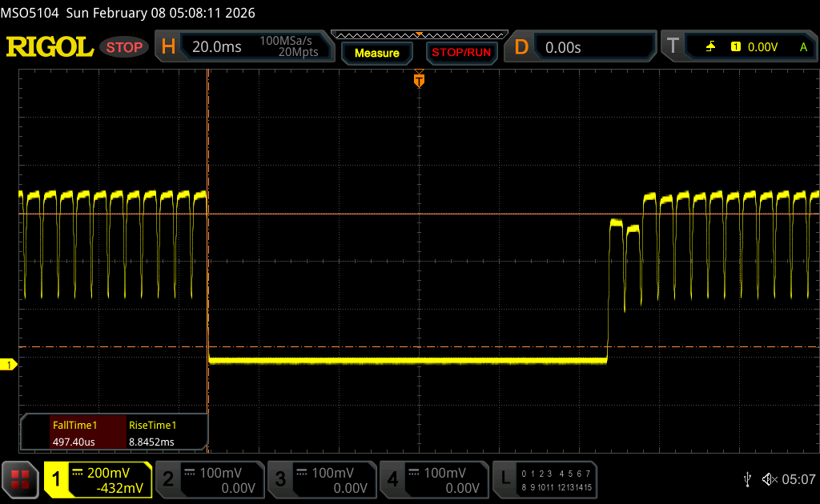Open the logic analyzer L digital channels panel
This screenshot has width=820, height=504.
545,480
